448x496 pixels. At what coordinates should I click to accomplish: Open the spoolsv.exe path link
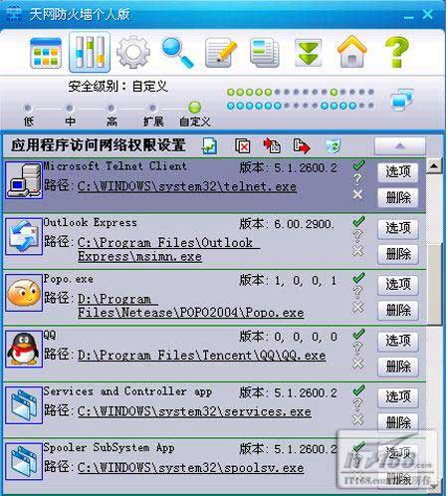[190, 468]
